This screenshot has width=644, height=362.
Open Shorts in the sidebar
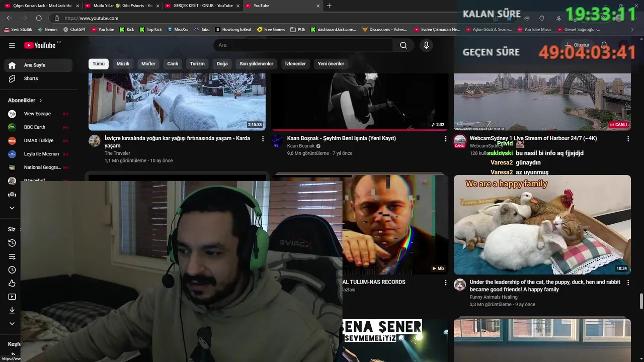(x=39, y=78)
